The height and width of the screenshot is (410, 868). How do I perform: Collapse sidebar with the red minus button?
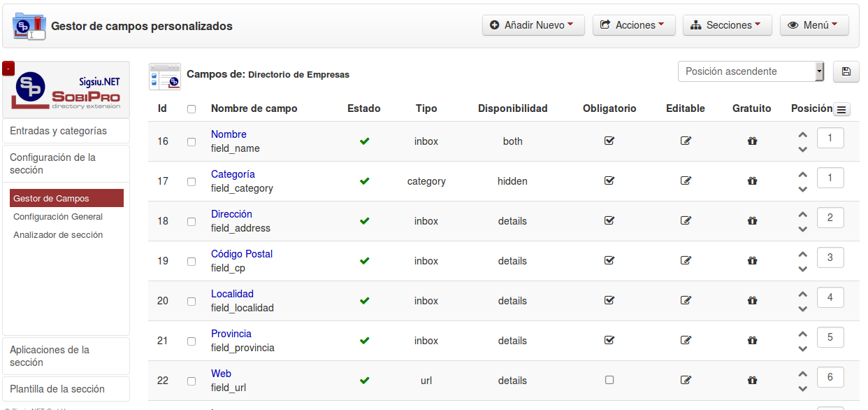click(x=8, y=69)
